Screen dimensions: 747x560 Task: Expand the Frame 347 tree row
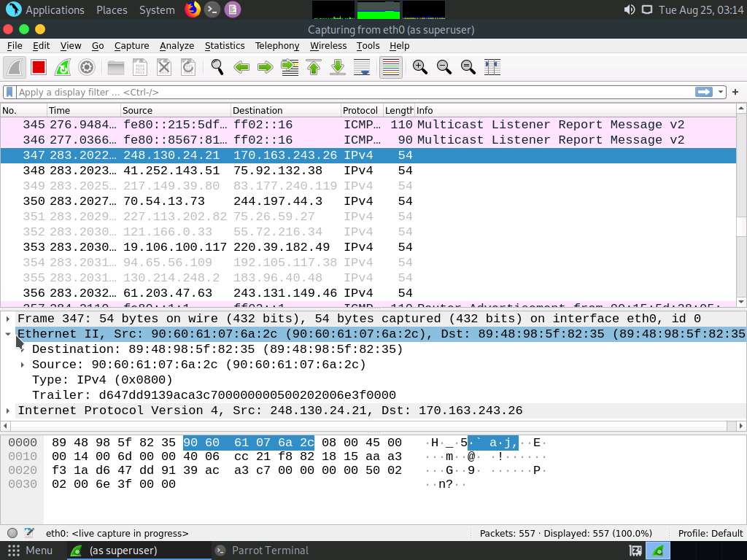[x=8, y=319]
